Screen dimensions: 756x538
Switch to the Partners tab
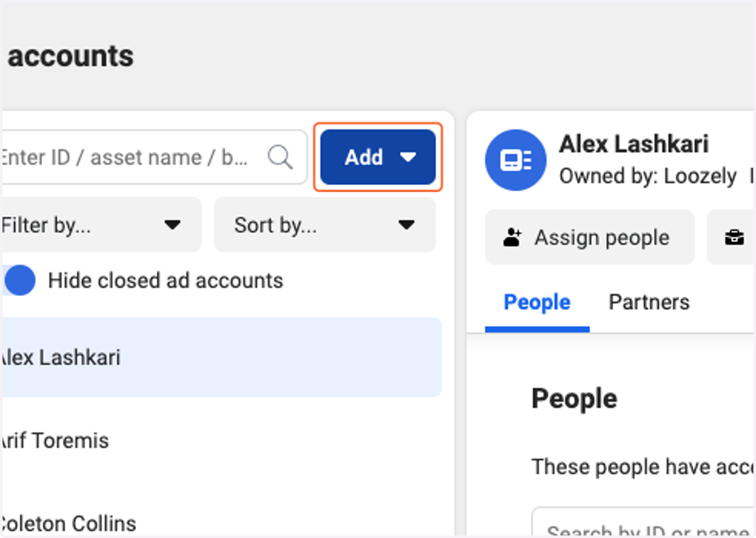[649, 302]
